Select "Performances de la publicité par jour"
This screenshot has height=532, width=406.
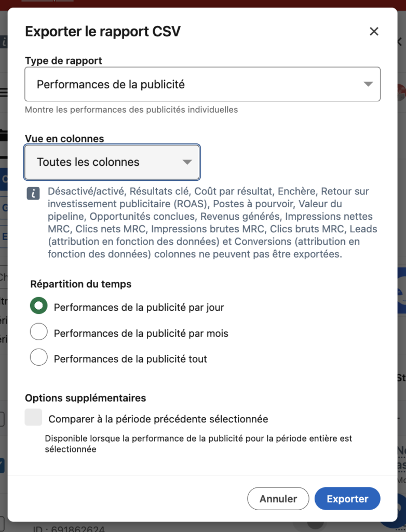[x=38, y=306]
